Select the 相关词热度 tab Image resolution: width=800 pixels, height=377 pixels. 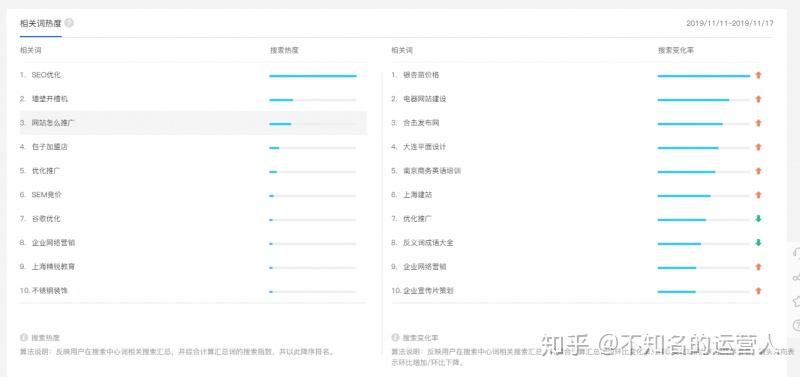41,23
